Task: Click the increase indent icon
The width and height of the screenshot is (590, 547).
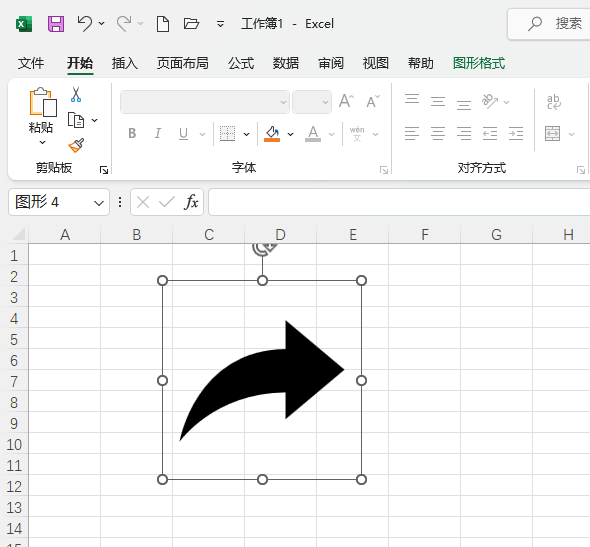Action: pyautogui.click(x=516, y=134)
